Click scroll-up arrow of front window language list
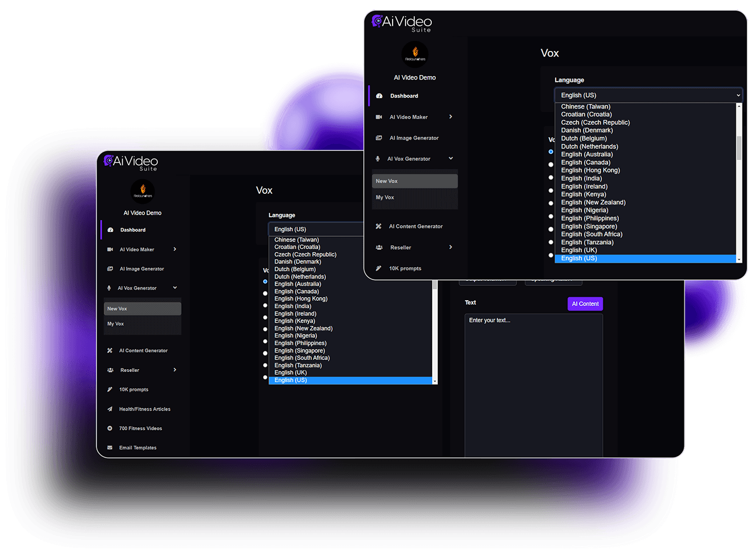 739,106
